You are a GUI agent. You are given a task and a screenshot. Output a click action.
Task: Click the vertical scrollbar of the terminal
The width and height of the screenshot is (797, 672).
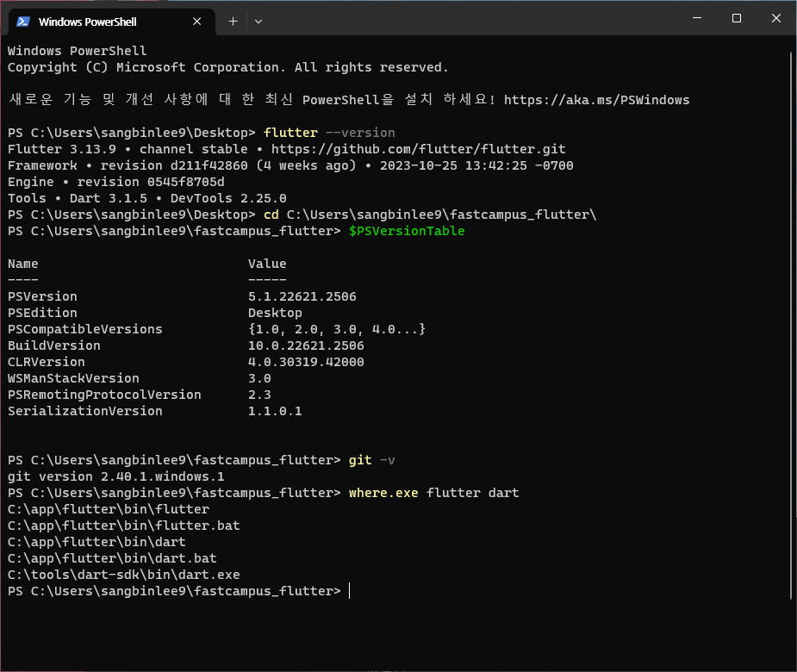tap(792, 326)
